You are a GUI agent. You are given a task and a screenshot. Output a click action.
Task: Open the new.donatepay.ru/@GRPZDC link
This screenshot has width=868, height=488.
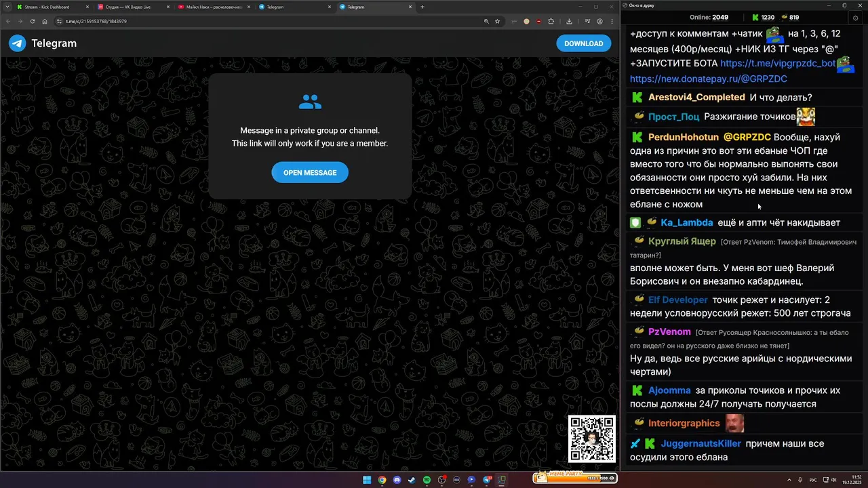(x=709, y=79)
